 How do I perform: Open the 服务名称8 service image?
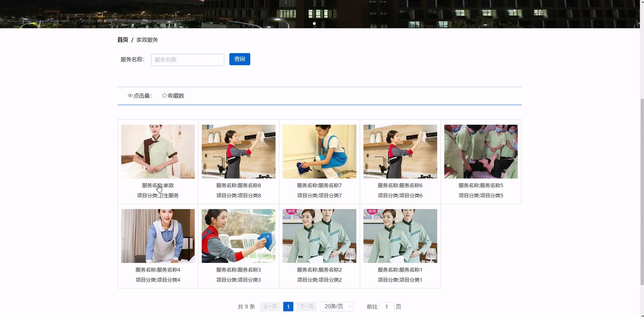tap(238, 152)
